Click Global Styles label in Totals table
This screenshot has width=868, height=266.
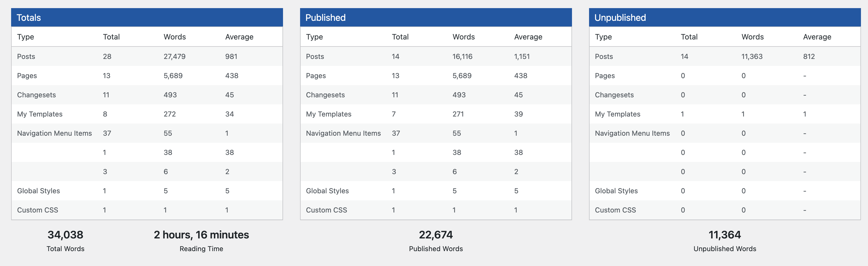(x=38, y=191)
